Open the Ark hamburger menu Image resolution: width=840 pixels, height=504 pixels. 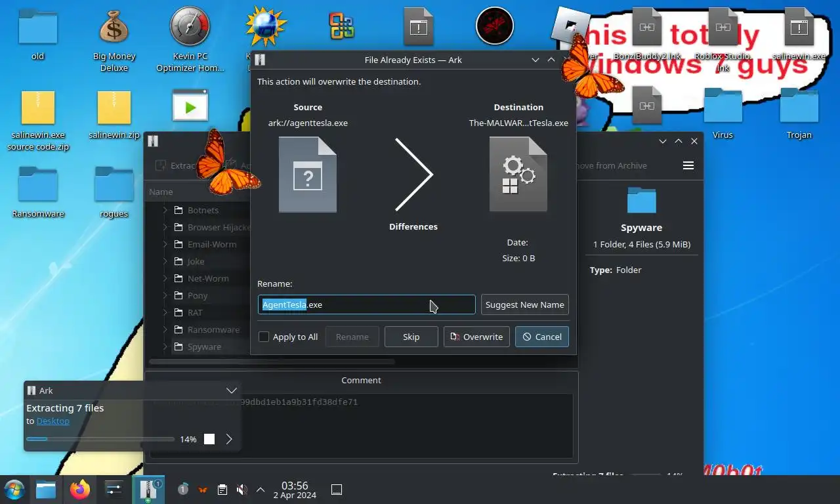pyautogui.click(x=688, y=165)
